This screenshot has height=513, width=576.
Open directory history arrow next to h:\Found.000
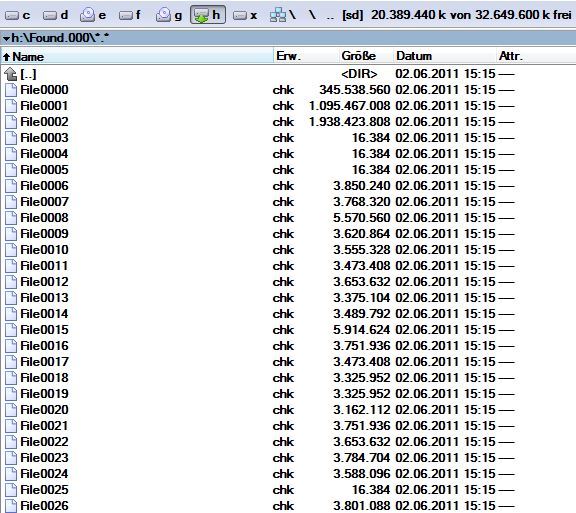(x=6, y=38)
